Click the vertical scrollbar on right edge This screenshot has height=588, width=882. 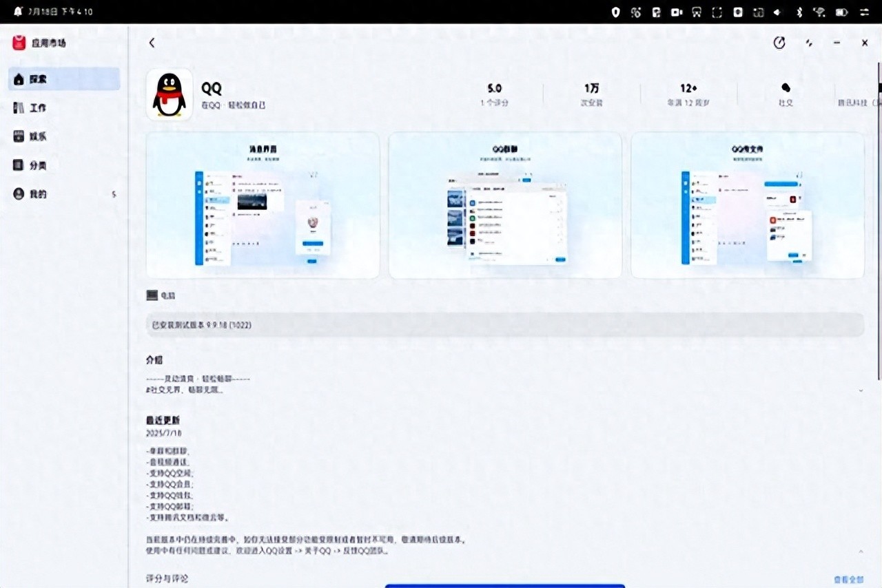(x=879, y=220)
